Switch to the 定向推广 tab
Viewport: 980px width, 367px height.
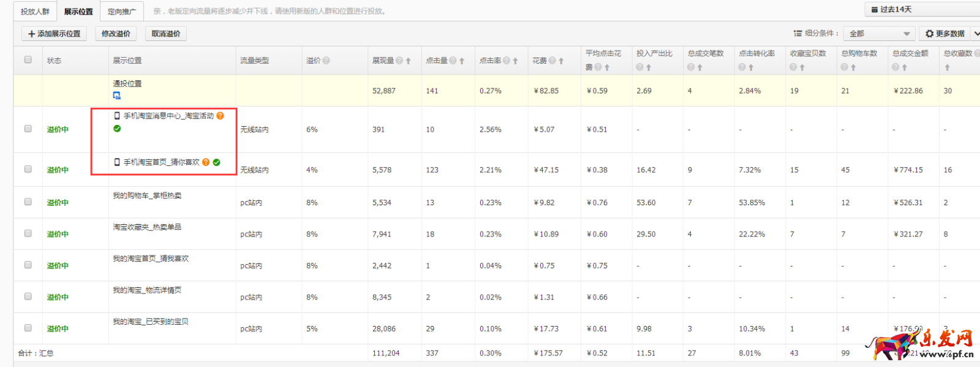click(121, 12)
